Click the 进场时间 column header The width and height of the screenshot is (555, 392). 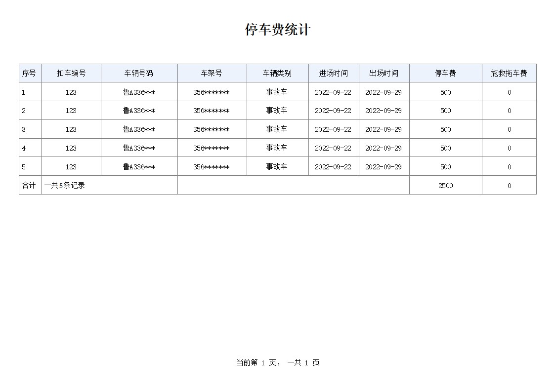pos(334,73)
